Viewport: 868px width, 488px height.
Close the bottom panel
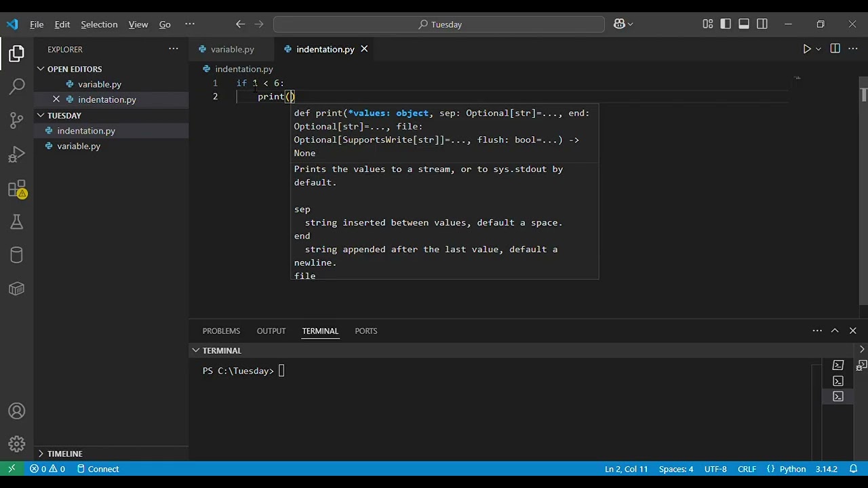853,331
